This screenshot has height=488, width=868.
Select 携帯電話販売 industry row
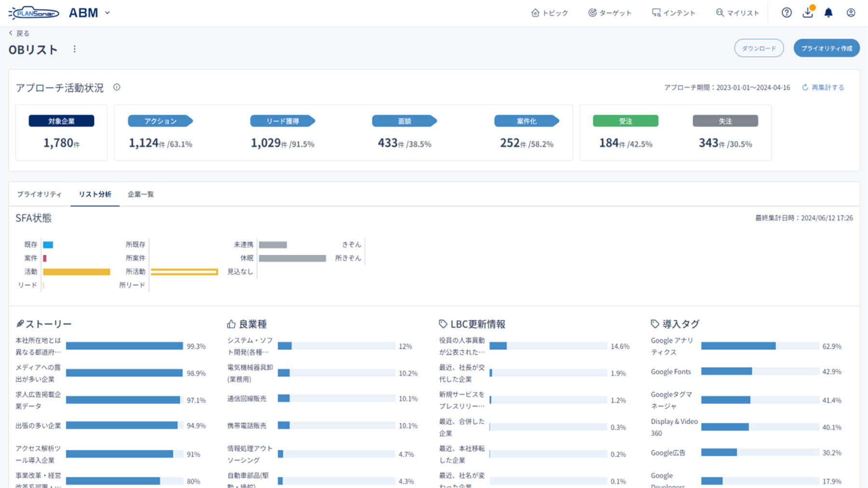(322, 425)
